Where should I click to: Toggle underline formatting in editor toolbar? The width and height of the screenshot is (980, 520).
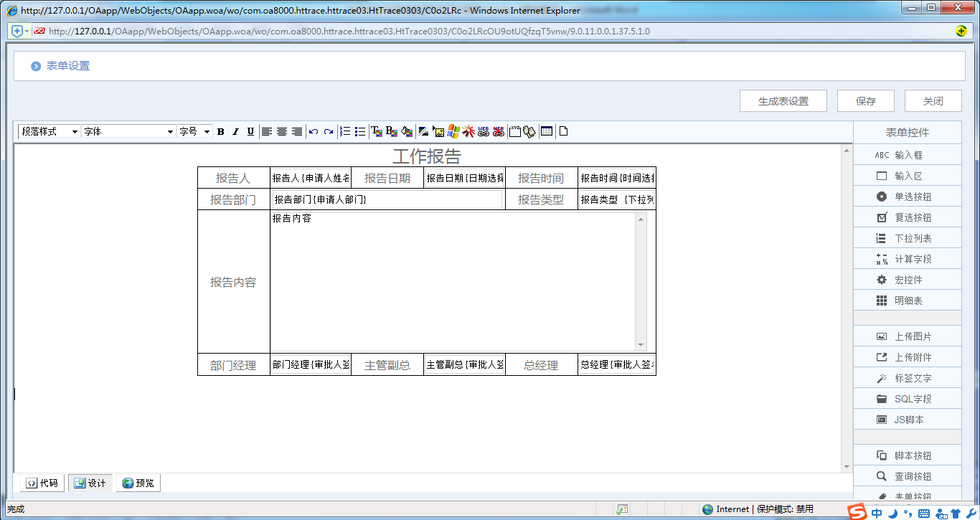coord(250,131)
